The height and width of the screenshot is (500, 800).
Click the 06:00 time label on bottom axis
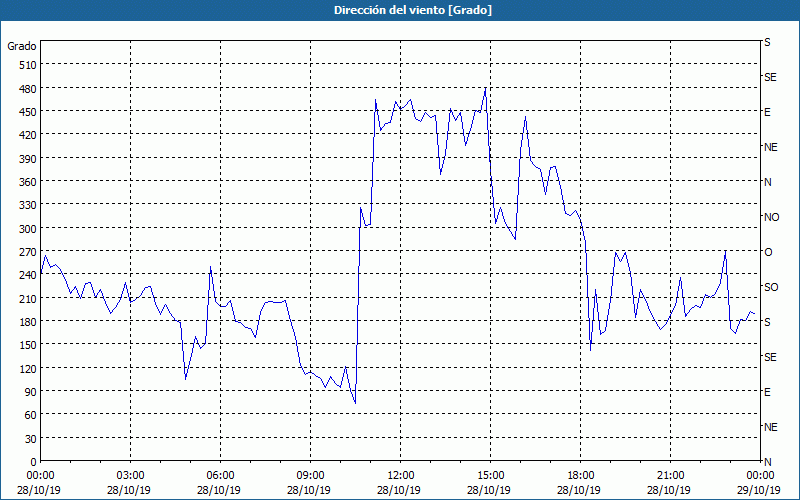[x=220, y=476]
